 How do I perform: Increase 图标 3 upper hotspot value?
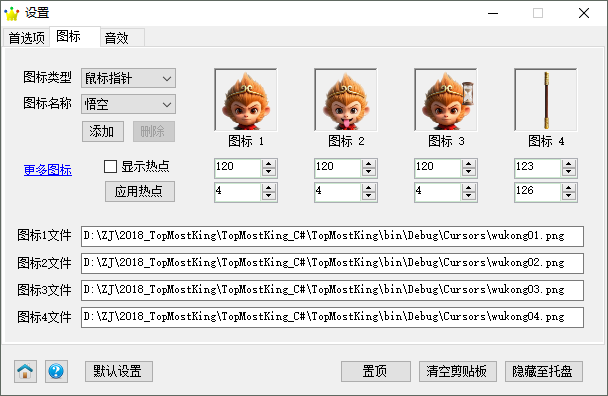click(x=469, y=164)
